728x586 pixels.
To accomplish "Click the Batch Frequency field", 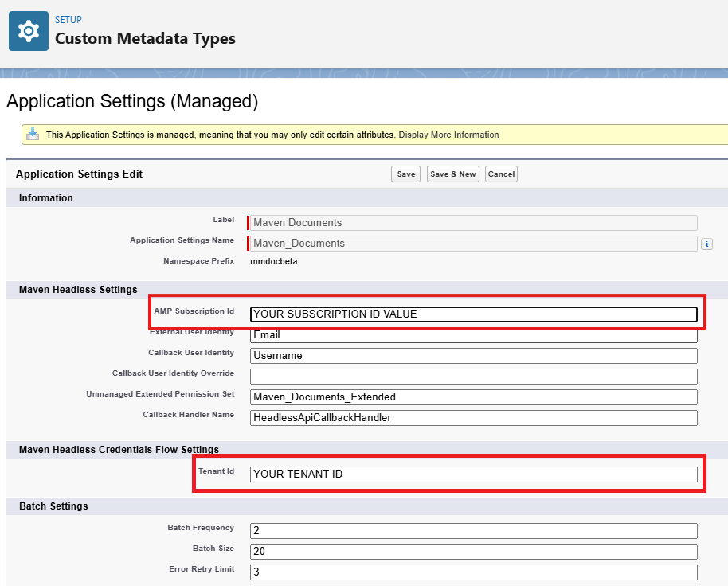I will [473, 531].
